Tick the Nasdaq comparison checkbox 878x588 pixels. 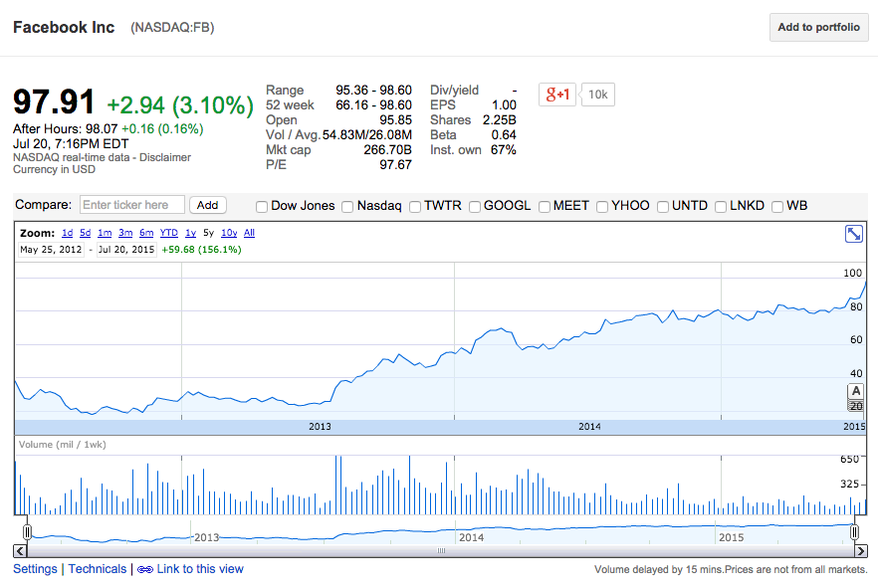point(347,207)
